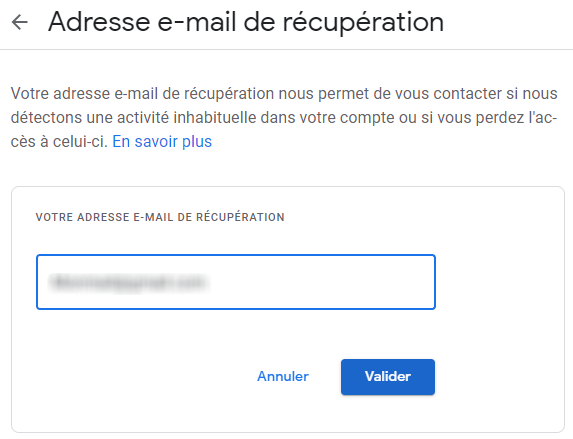This screenshot has width=573, height=439.
Task: Click the description paragraph about unusual activity
Action: tap(284, 118)
